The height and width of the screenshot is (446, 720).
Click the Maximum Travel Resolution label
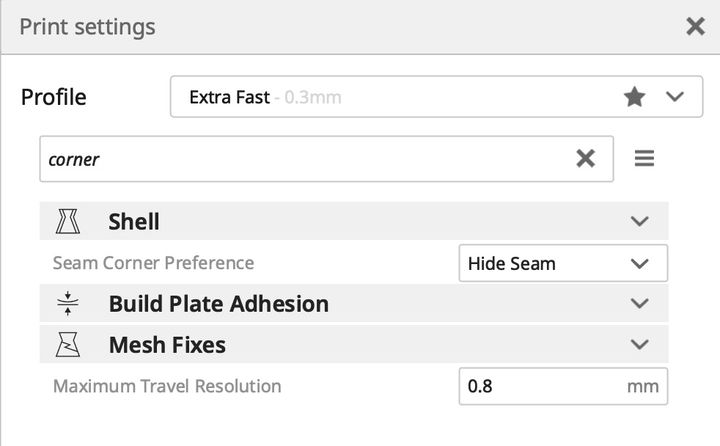click(167, 386)
